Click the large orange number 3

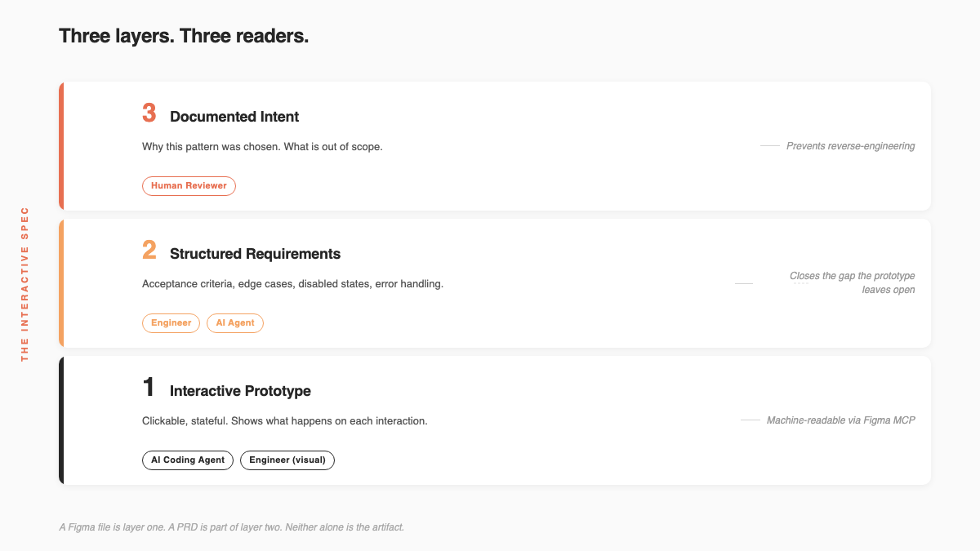pos(149,113)
